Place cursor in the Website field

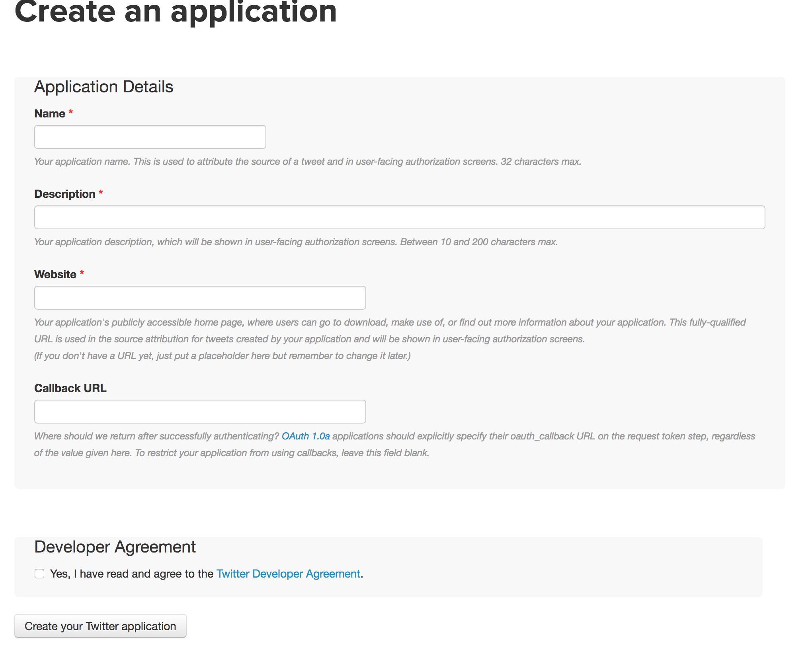tap(200, 297)
